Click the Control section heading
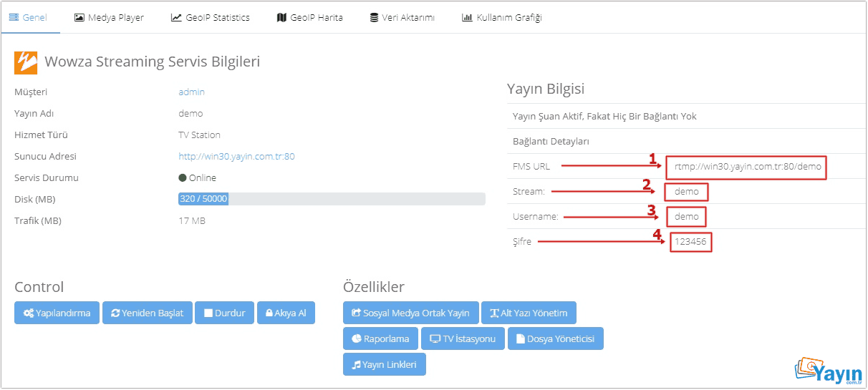This screenshot has height=390, width=868. [x=39, y=287]
